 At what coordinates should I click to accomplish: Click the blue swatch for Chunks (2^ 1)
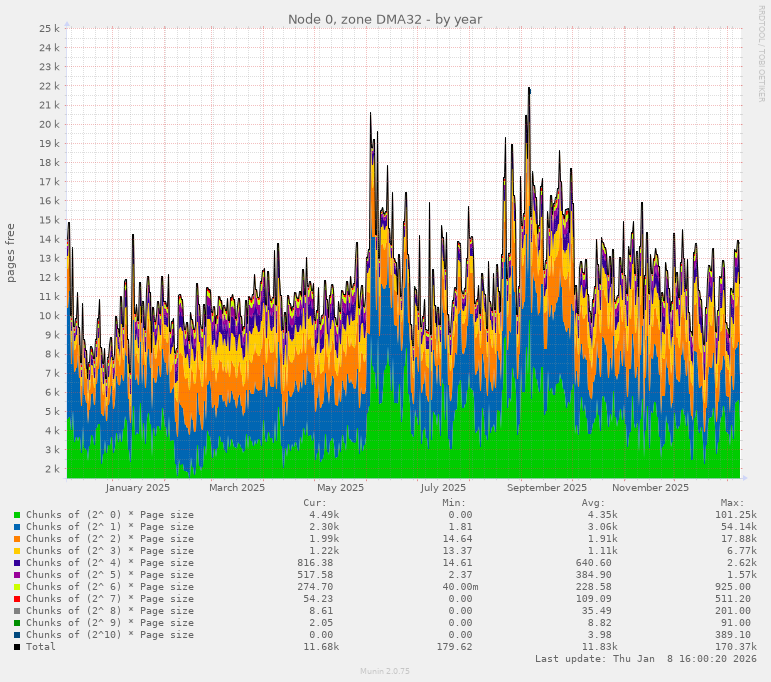pos(17,527)
